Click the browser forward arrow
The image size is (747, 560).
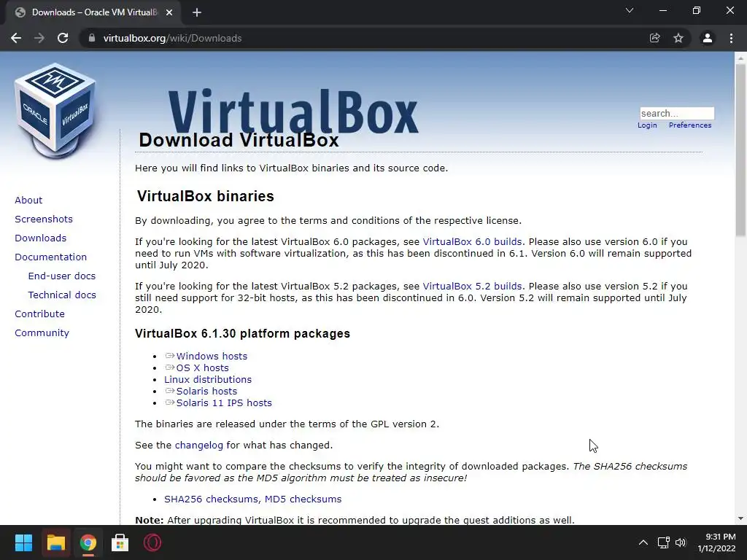pos(39,38)
